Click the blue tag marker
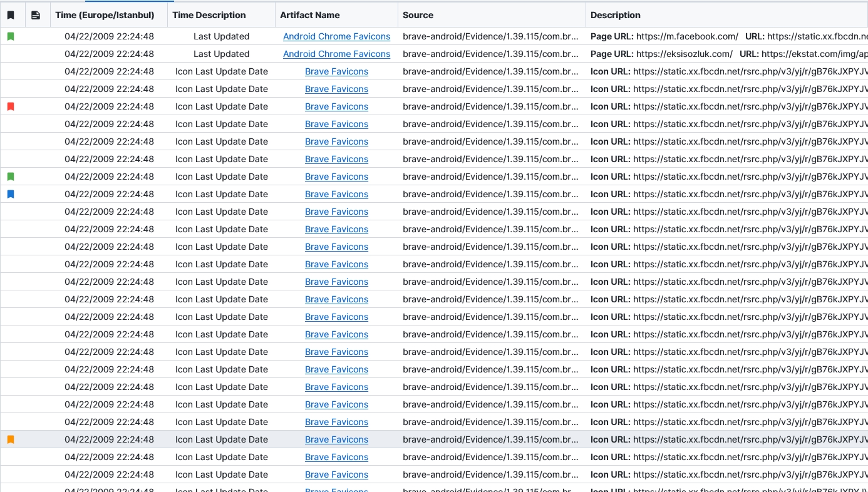Image resolution: width=868 pixels, height=492 pixels. coord(11,194)
